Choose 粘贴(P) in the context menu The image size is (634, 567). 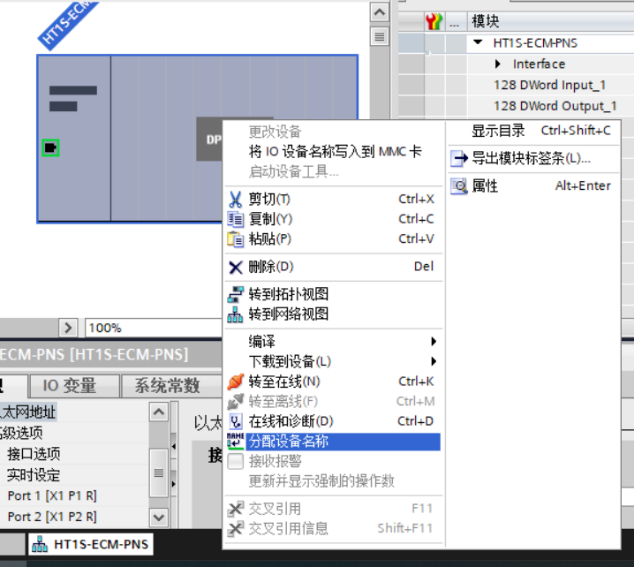[x=334, y=239]
